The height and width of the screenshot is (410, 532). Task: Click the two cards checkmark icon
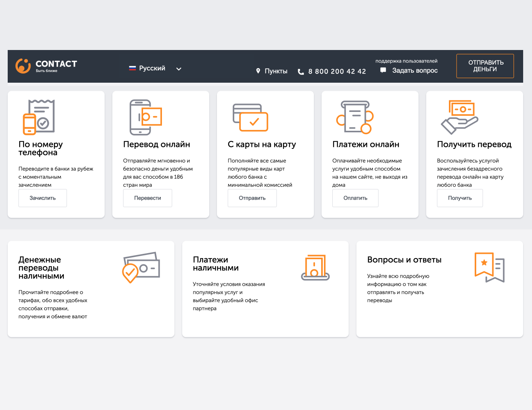[x=250, y=118]
